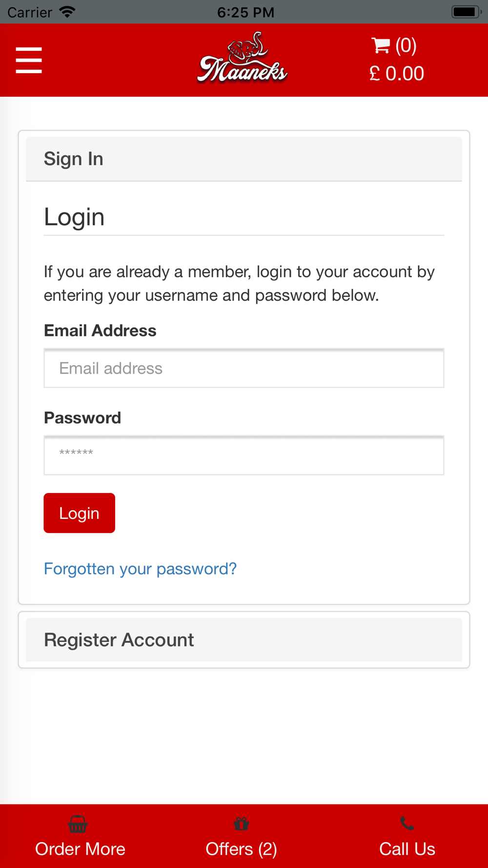Open the hamburger menu
The height and width of the screenshot is (868, 488).
click(29, 60)
